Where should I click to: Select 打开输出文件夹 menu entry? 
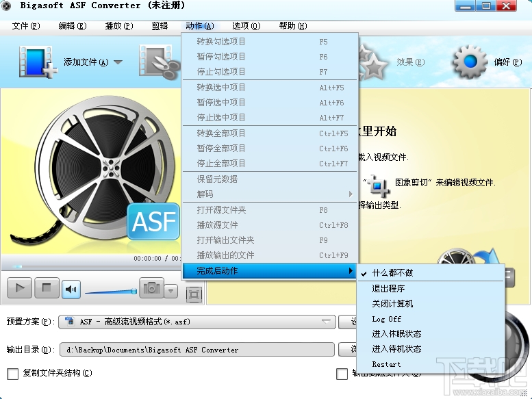coord(270,240)
